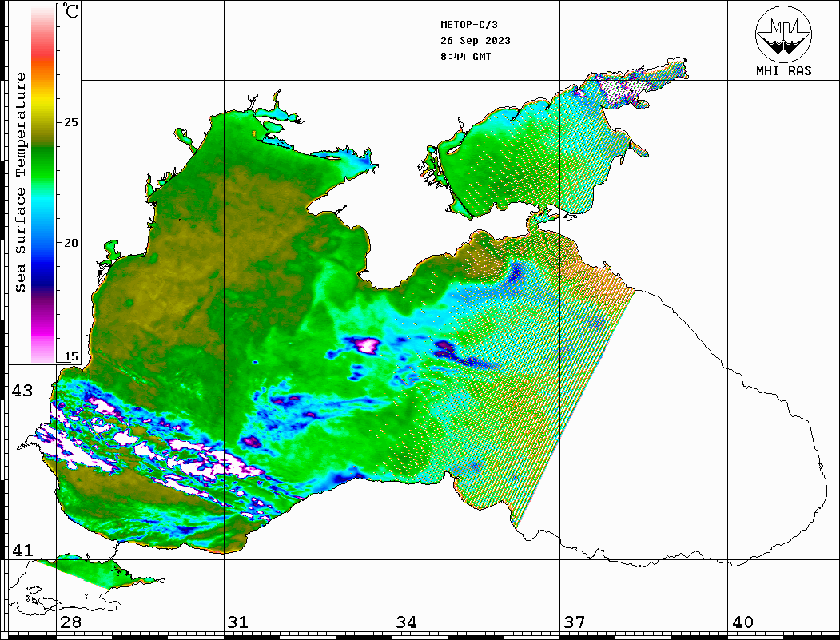Screen dimensions: 840x640
Task: Click the '20' tick on temperature scale
Action: [70, 243]
